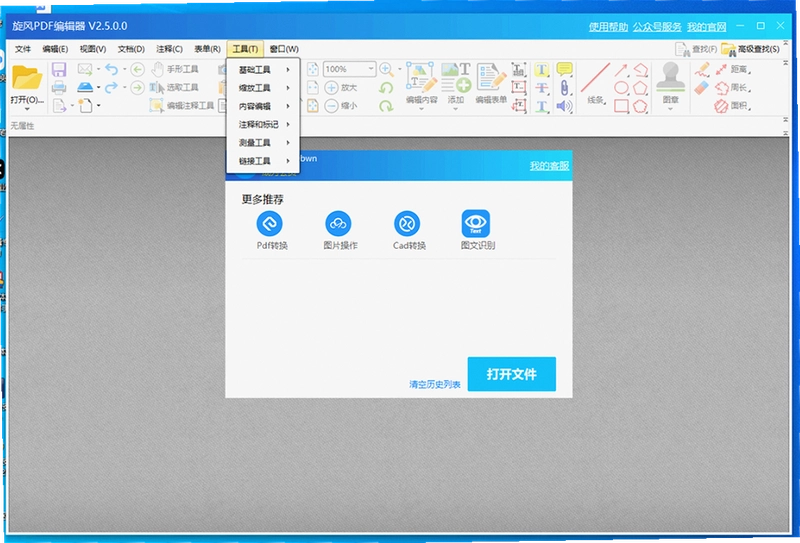This screenshot has width=800, height=543.
Task: Expand 链接工具 submenu in Tools menu
Action: (x=263, y=161)
